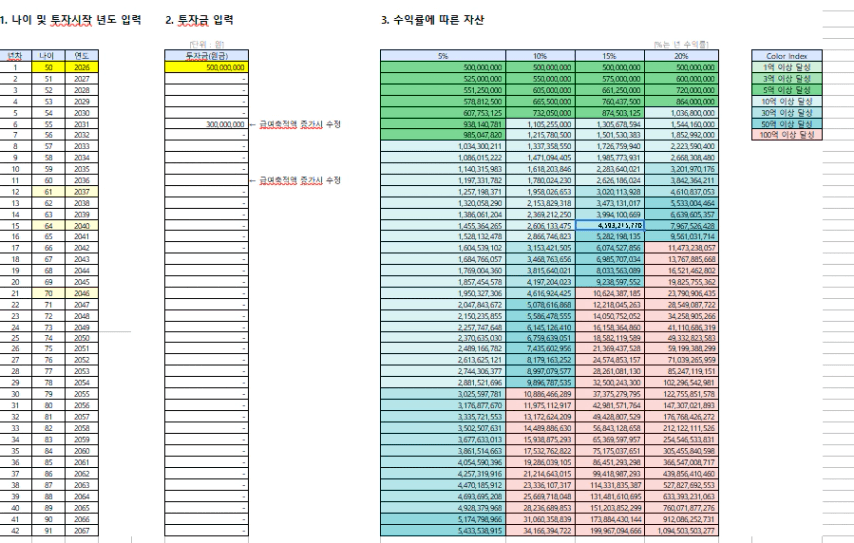The height and width of the screenshot is (543, 854).
Task: Click the 10% return column header
Action: (540, 56)
